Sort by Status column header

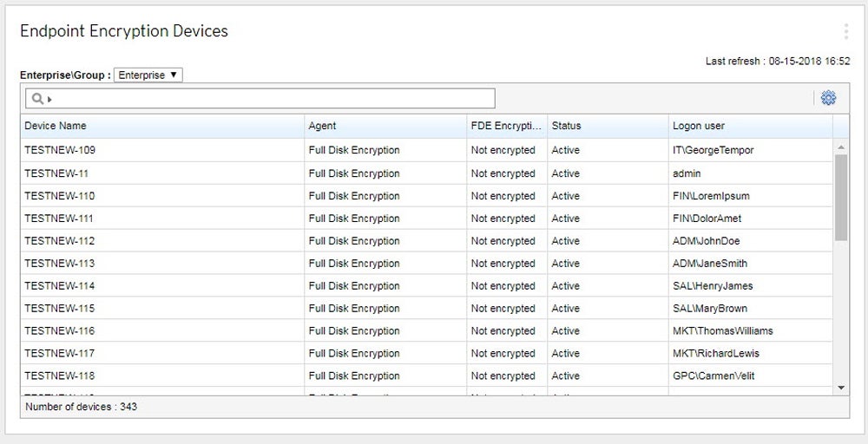pos(566,126)
